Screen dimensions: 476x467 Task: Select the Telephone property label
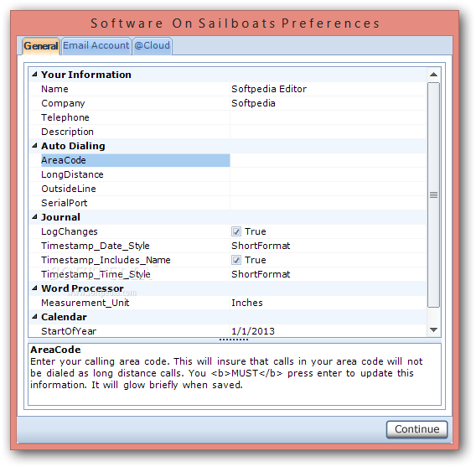coord(65,117)
